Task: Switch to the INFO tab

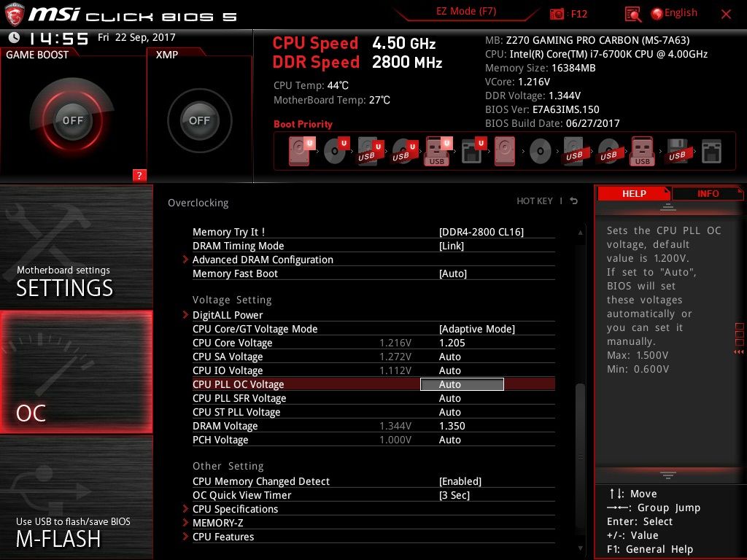Action: [x=708, y=193]
